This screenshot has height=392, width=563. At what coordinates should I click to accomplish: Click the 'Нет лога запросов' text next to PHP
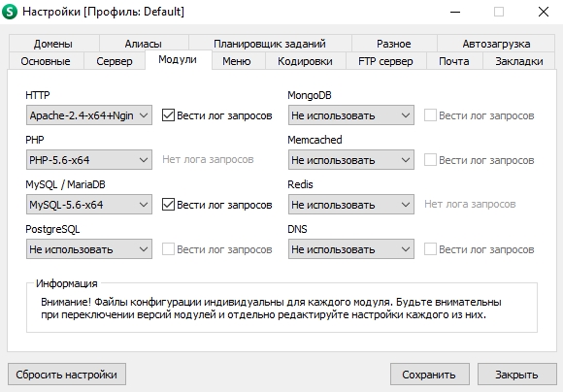click(208, 159)
